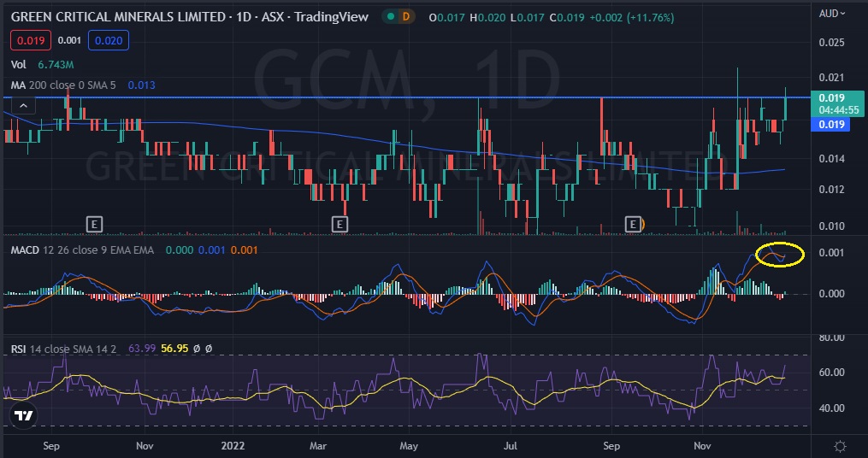Click the 0.014 price scale label
This screenshot has height=458, width=868.
[x=830, y=159]
